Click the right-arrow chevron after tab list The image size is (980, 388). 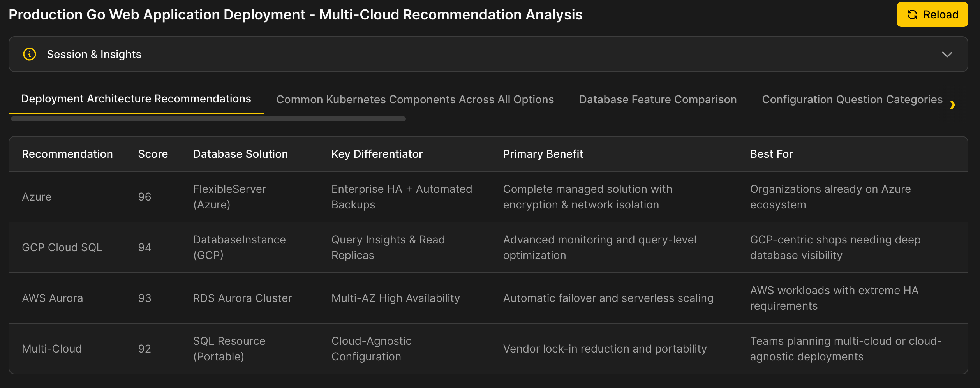pyautogui.click(x=953, y=105)
